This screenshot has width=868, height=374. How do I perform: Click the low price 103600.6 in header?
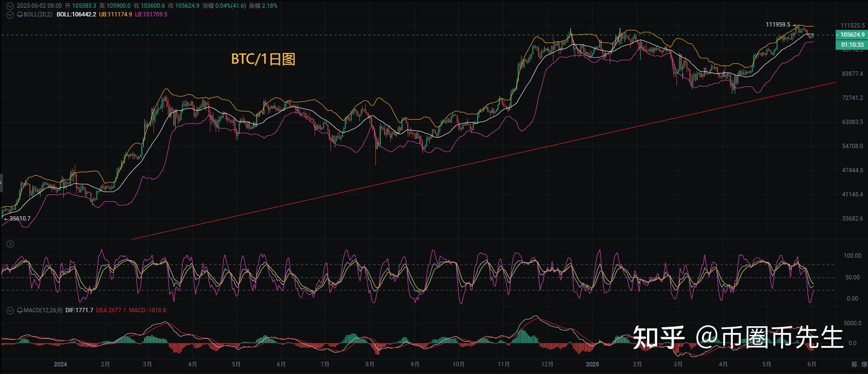click(152, 6)
